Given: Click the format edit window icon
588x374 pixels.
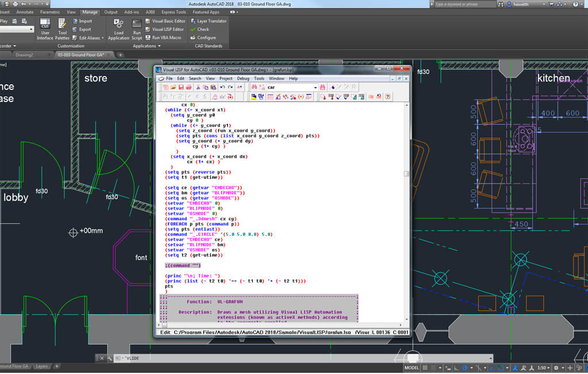Looking at the screenshot, I should (354, 97).
